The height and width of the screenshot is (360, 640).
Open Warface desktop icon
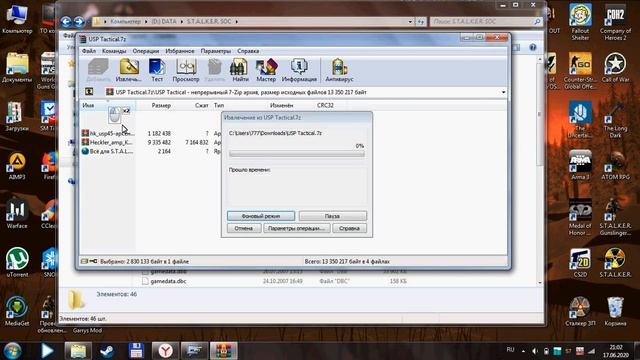pyautogui.click(x=17, y=214)
